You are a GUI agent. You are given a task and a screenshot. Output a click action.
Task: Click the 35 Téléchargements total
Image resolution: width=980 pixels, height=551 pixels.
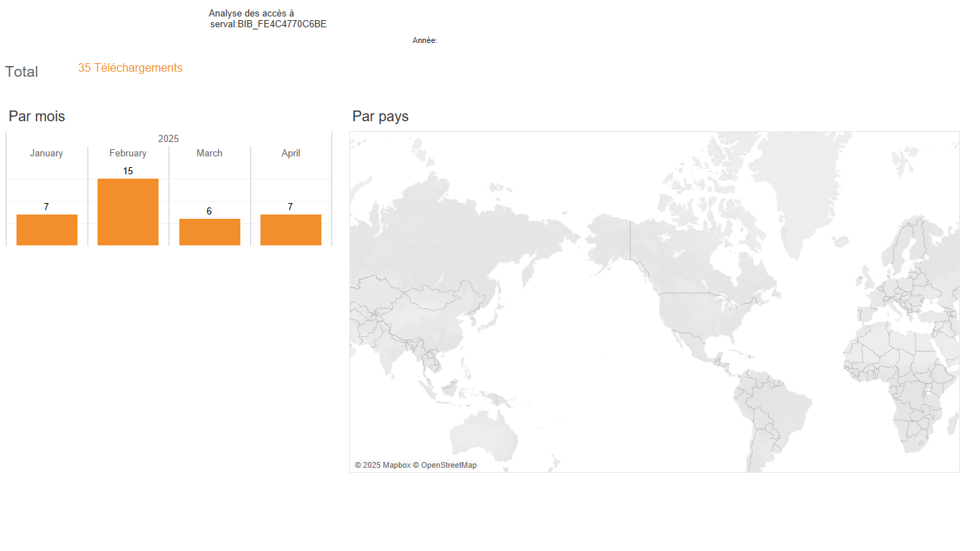click(x=130, y=68)
